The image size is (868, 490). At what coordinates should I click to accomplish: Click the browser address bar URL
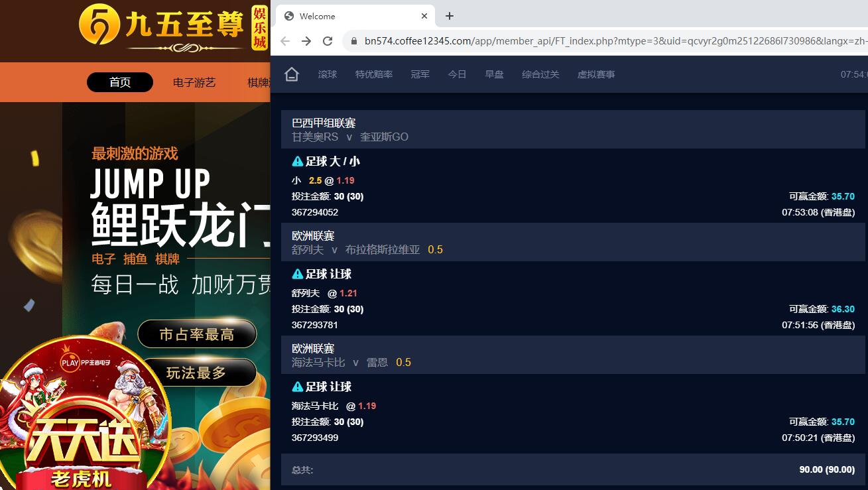click(615, 41)
